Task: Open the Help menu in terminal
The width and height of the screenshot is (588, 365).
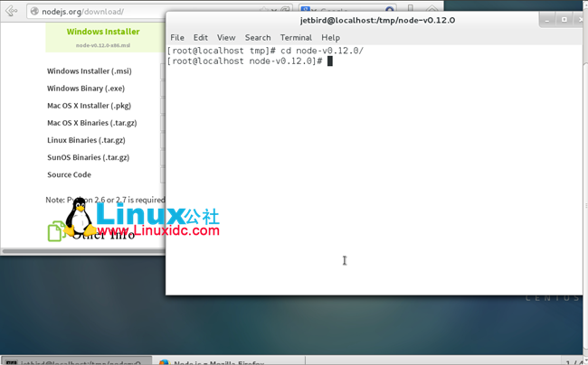Action: point(330,37)
